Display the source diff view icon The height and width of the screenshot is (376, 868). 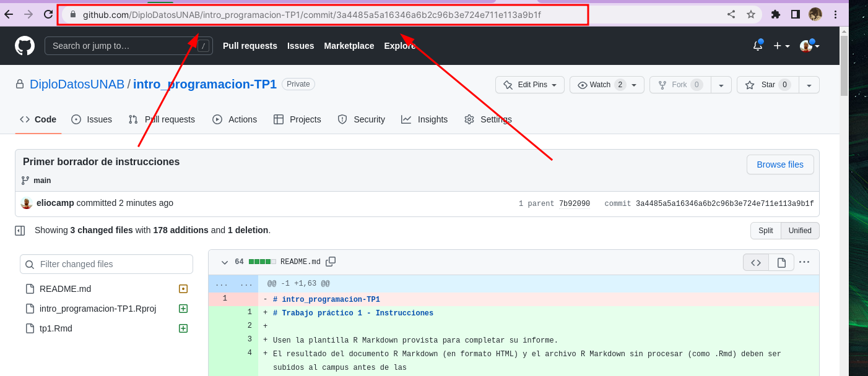point(756,262)
